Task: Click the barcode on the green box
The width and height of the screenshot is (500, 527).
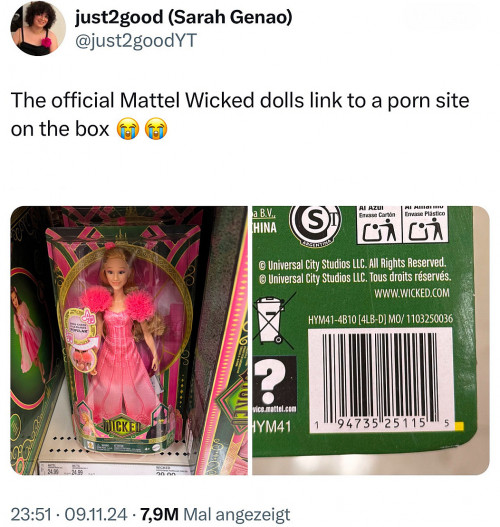Action: (x=381, y=380)
